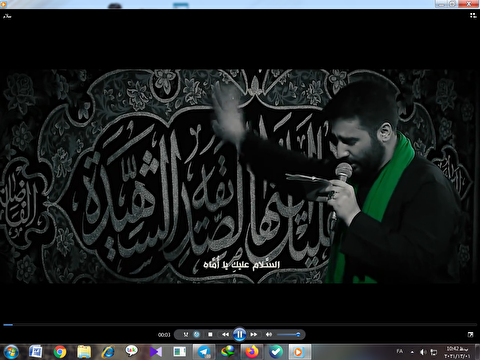Screen dimensions: 480x360
Task: Open the network tray icon
Action: coord(434,352)
